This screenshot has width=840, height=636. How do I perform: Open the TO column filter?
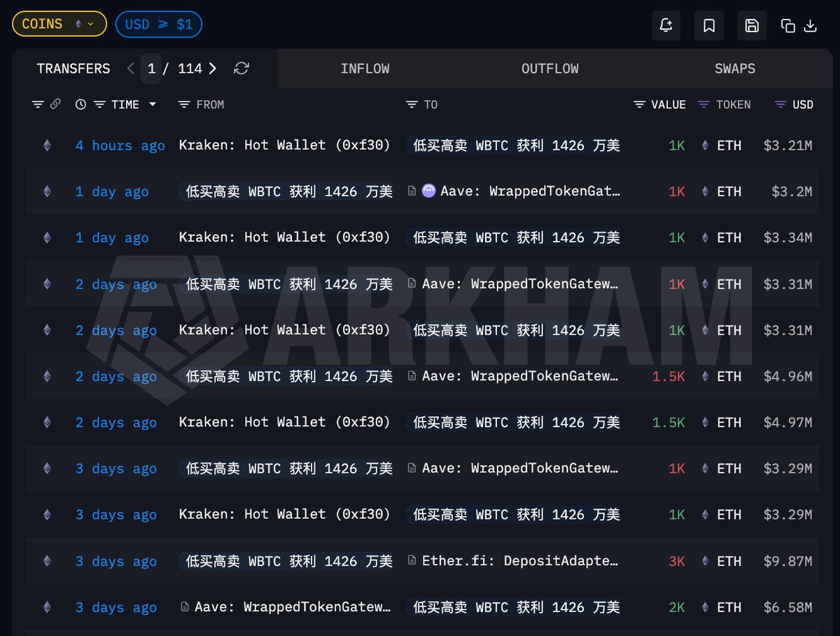(x=412, y=104)
